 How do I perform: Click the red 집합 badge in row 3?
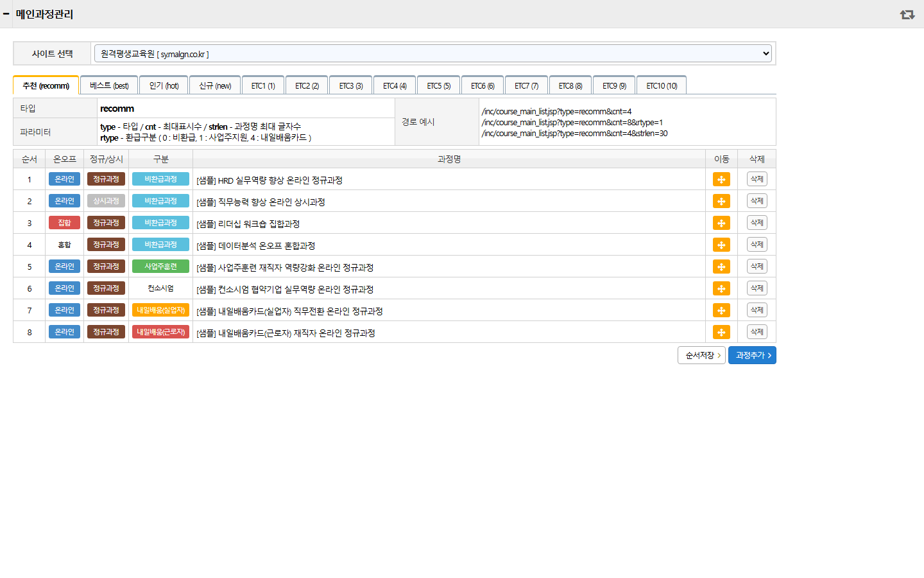(x=64, y=223)
